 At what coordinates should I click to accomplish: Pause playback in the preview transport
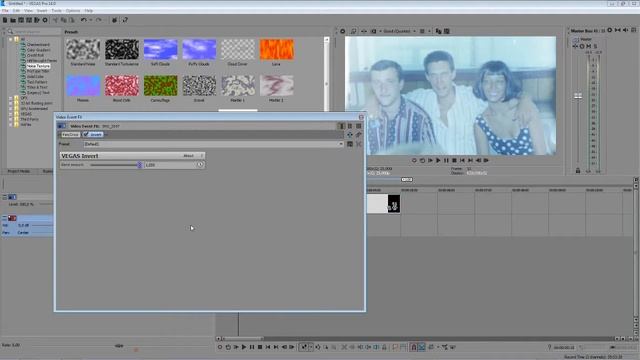tap(446, 161)
